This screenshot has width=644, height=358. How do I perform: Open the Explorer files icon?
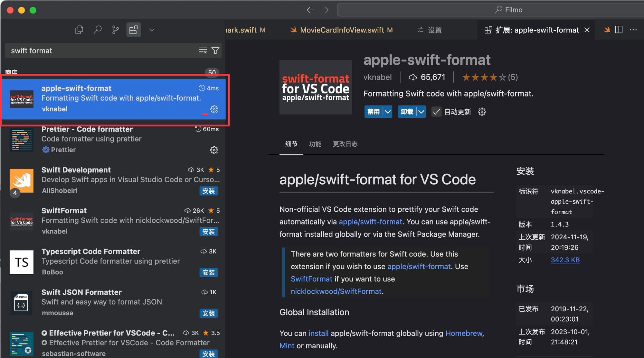click(x=79, y=30)
